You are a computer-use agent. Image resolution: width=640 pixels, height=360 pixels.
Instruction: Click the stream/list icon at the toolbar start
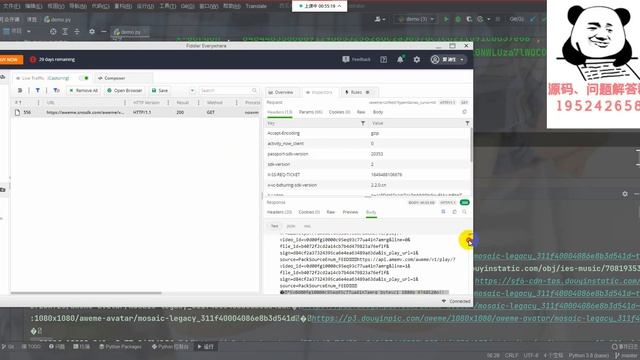coord(20,91)
